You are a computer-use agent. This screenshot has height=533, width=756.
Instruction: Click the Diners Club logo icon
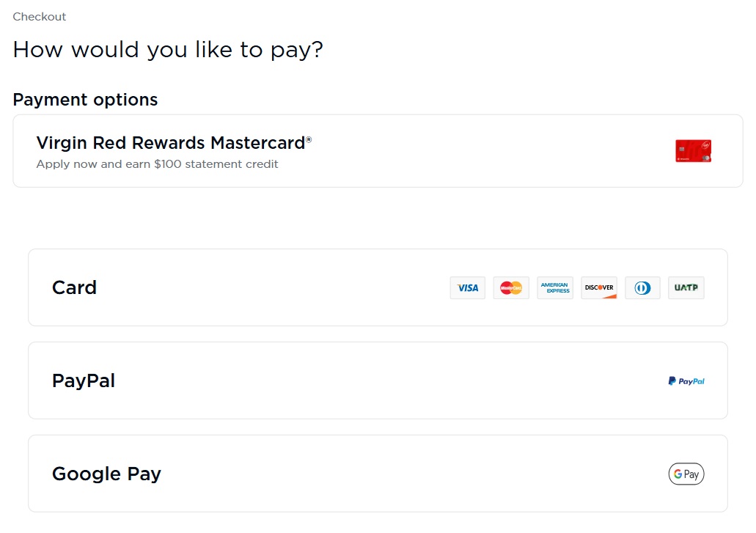click(x=642, y=287)
